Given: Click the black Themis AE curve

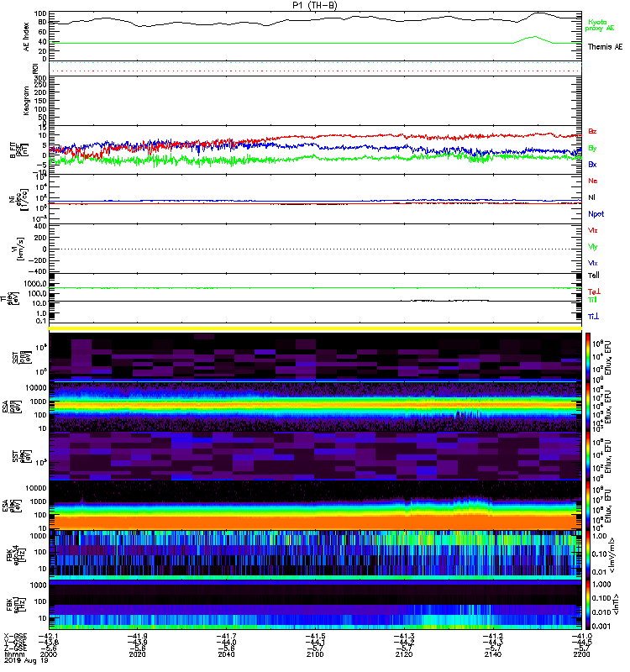Looking at the screenshot, I should [315, 19].
